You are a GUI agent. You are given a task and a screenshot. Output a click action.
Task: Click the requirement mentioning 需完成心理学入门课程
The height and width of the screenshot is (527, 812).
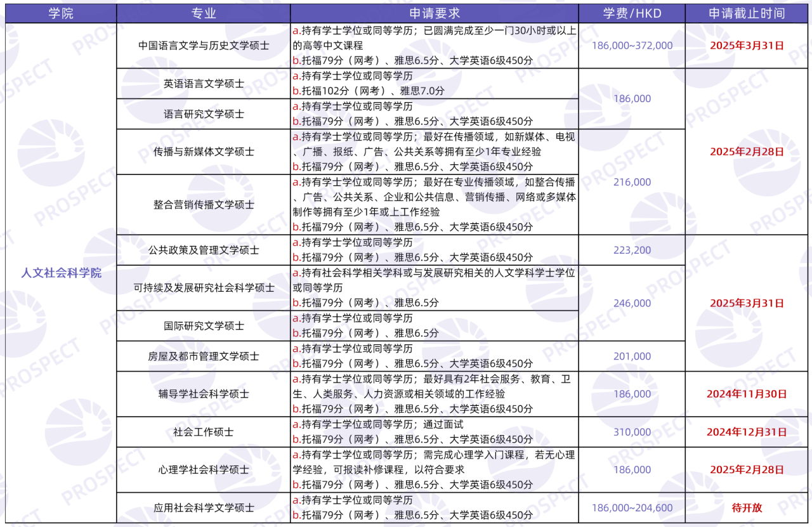435,462
